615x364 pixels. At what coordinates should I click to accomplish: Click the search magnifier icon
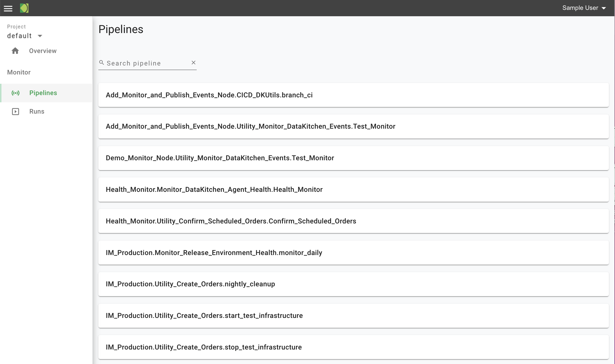102,63
